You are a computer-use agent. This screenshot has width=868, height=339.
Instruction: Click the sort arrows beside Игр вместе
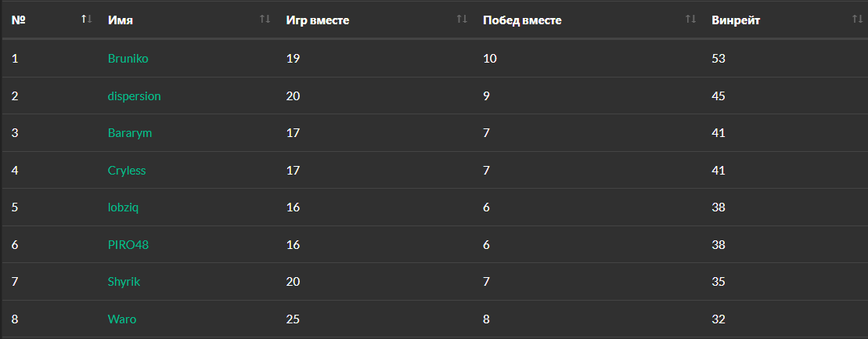click(462, 19)
